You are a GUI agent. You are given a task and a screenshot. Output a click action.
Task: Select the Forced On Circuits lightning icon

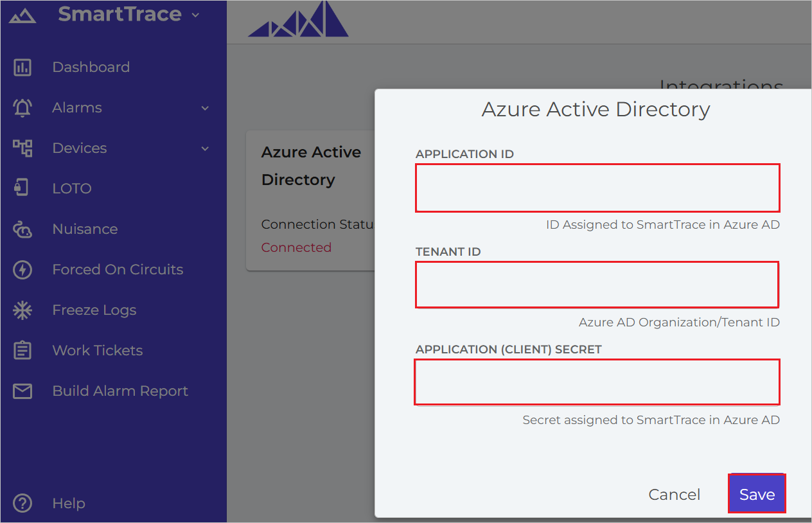22,269
